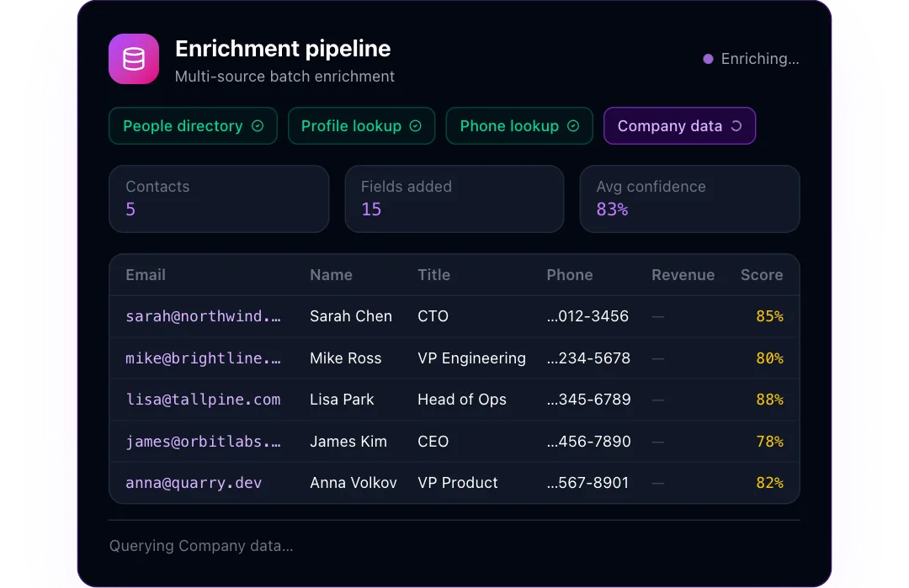Click the 85% score value

[x=769, y=316]
